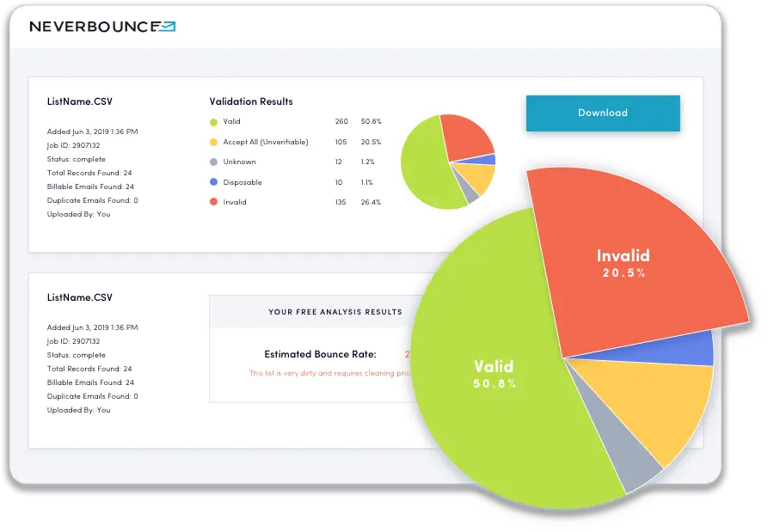
Task: Click "Status: complete" in the Validation Results card
Action: click(x=77, y=159)
